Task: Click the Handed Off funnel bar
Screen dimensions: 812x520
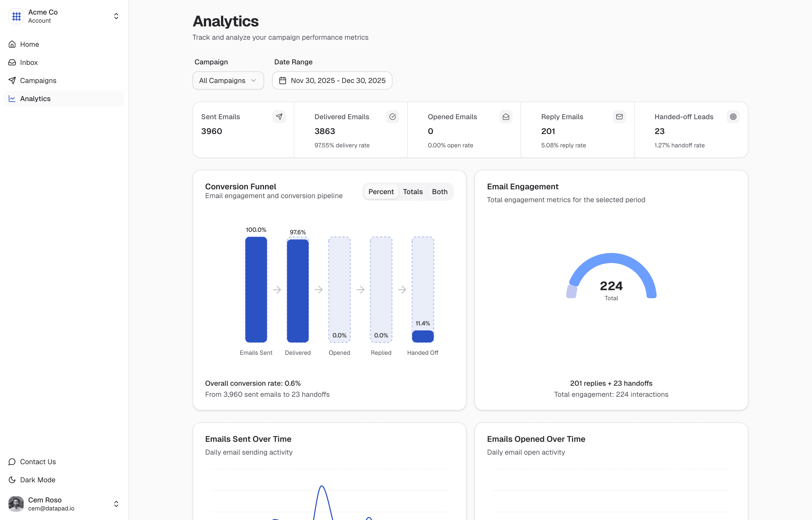Action: click(422, 336)
